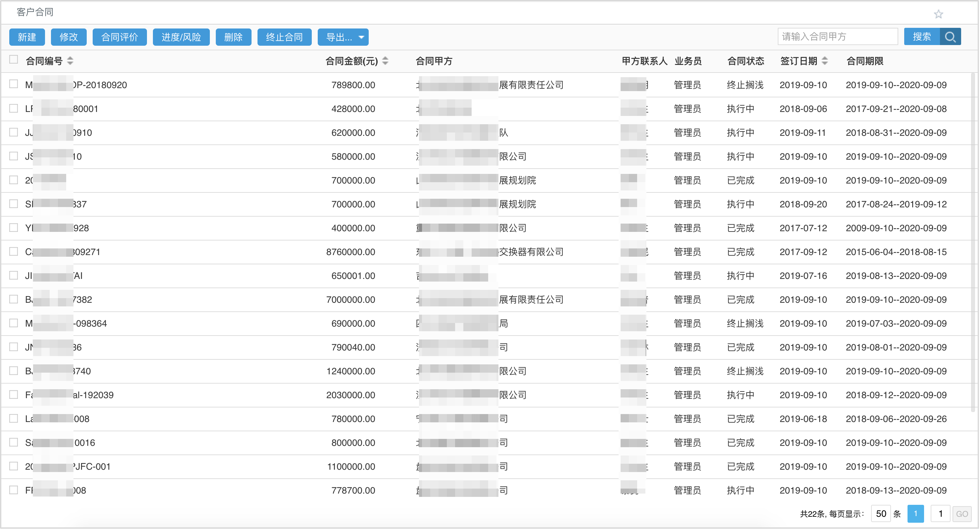
Task: Click the 新建 button
Action: [x=27, y=37]
